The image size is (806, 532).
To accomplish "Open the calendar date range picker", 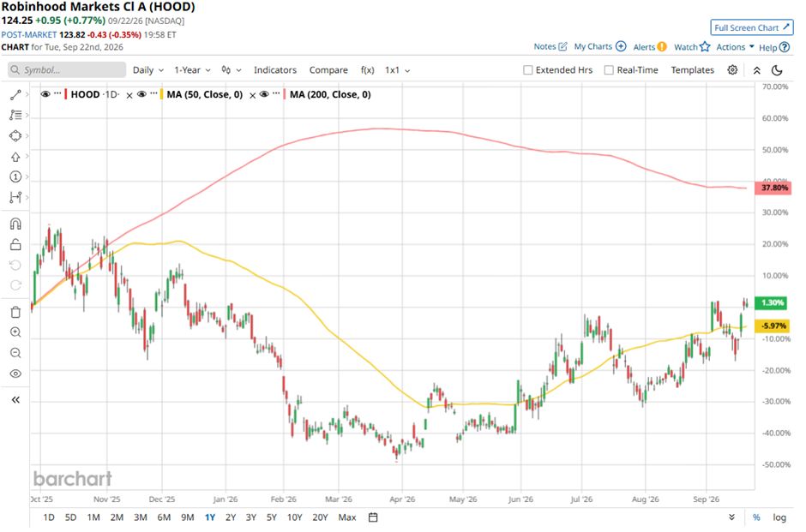I will coord(373,517).
